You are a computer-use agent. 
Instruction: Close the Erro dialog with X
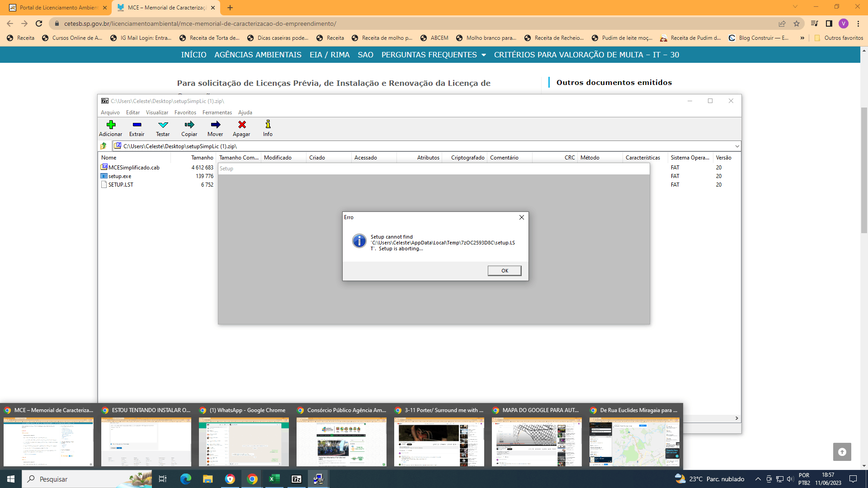(x=522, y=217)
